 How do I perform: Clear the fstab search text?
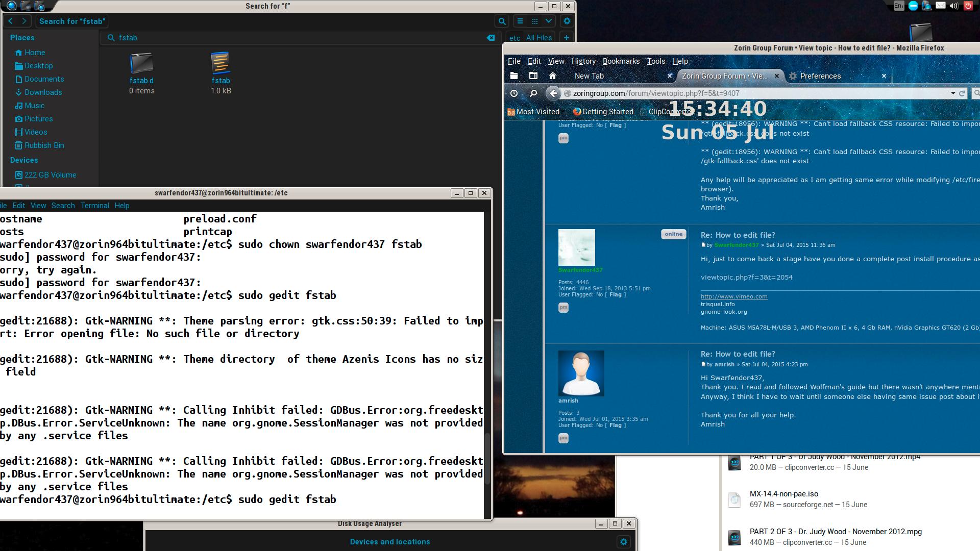[491, 38]
